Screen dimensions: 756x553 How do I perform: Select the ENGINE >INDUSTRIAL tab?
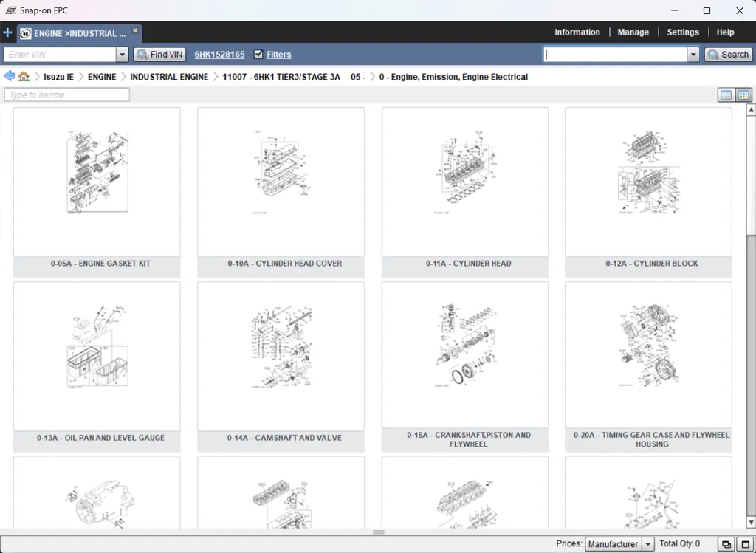80,33
